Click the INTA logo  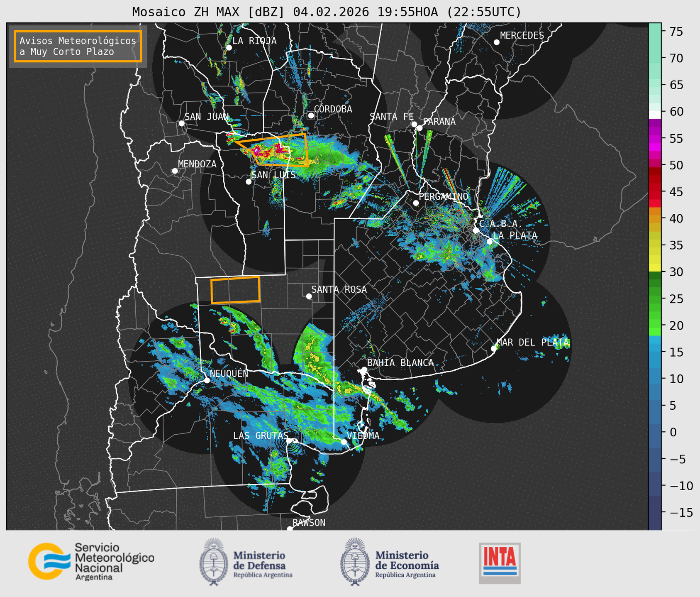coord(500,563)
